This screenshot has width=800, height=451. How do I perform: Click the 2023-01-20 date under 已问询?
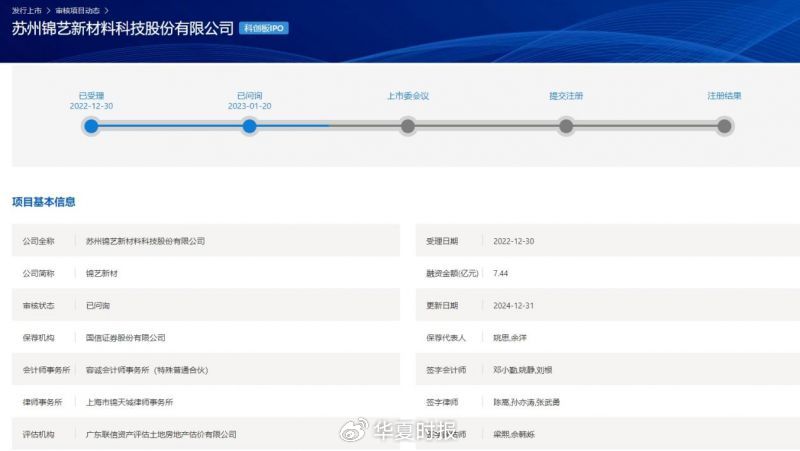coord(249,106)
